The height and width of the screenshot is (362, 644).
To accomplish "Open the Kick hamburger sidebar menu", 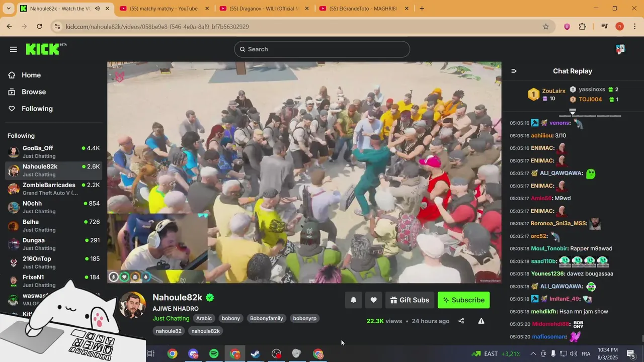I will [x=13, y=49].
